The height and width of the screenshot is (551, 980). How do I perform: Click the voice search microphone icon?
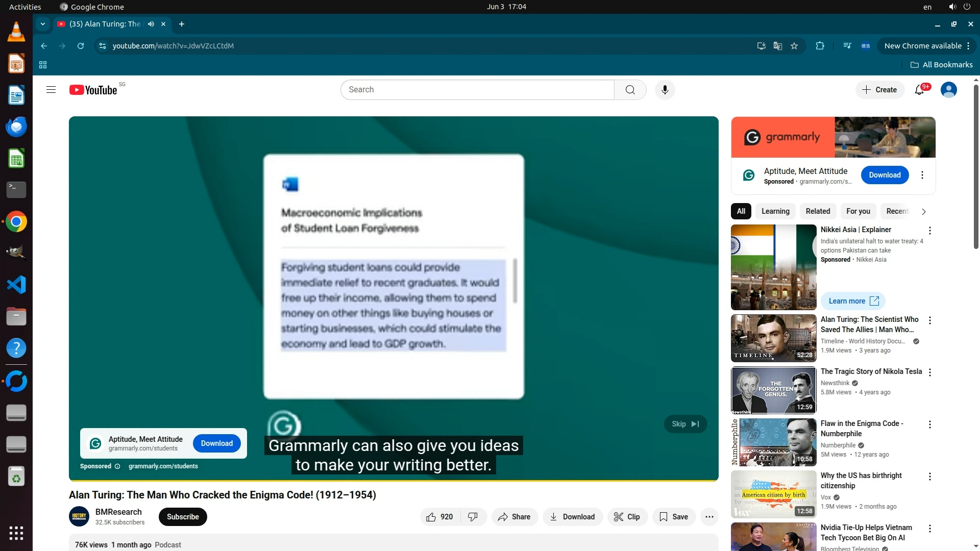click(x=665, y=90)
